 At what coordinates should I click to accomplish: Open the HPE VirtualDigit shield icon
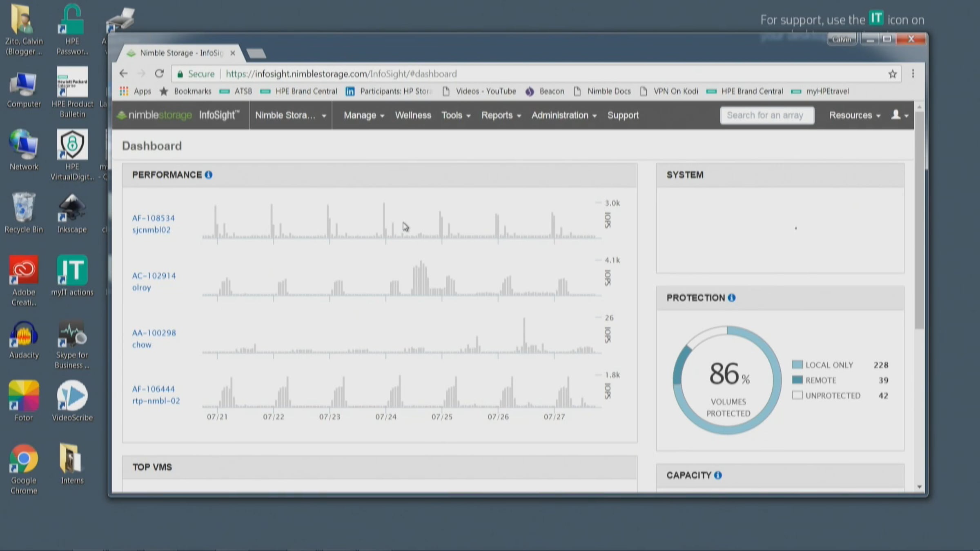point(72,155)
